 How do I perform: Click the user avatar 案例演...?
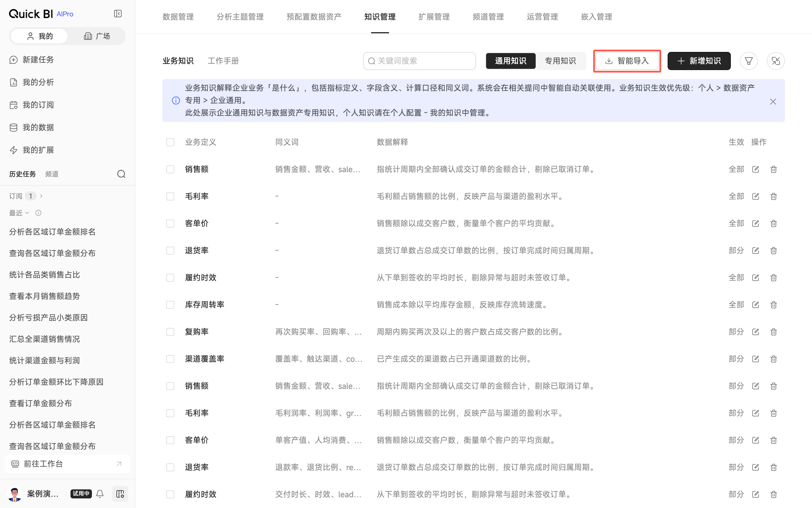coord(14,494)
